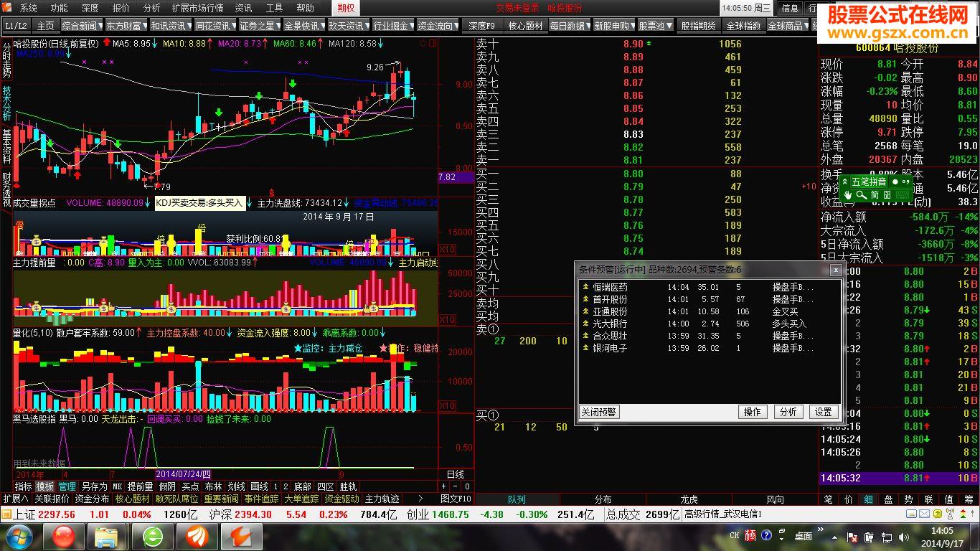Click the alert icon beside 亚通股份
This screenshot has width=980, height=551.
585,311
